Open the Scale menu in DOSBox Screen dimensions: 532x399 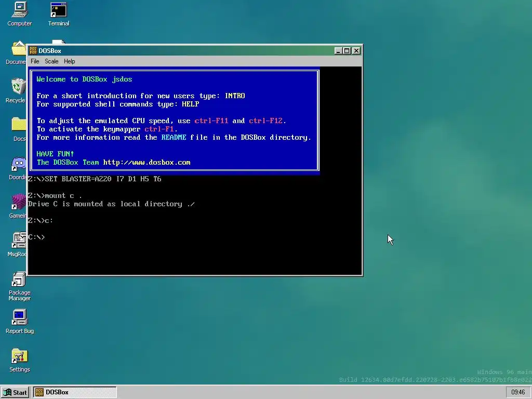pos(51,61)
